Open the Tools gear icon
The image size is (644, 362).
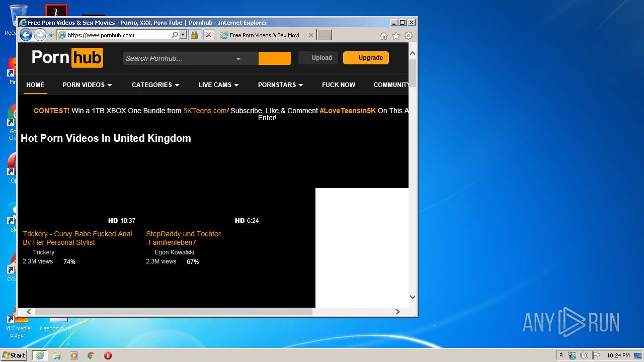coord(409,36)
